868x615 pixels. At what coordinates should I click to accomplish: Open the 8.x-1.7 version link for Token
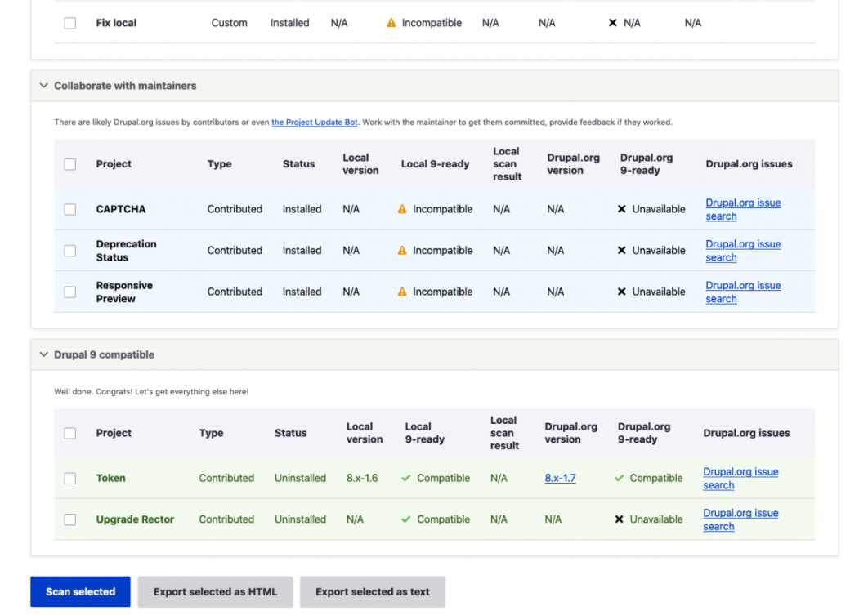(x=560, y=478)
